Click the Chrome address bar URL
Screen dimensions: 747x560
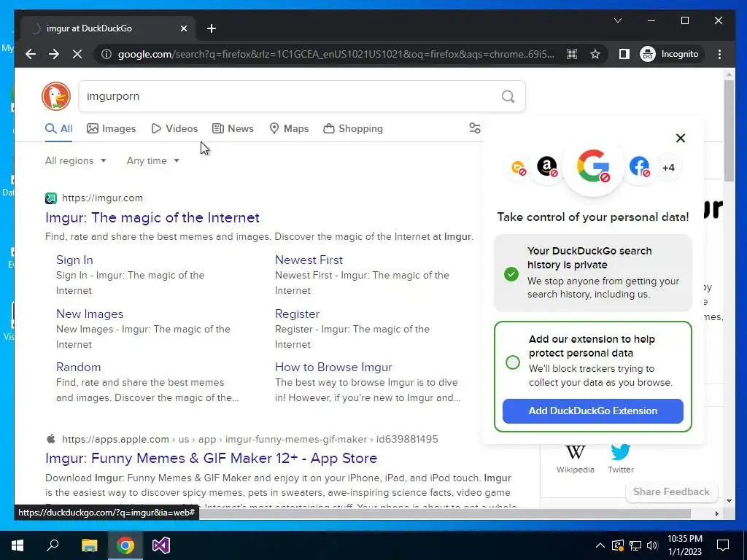[x=336, y=54]
